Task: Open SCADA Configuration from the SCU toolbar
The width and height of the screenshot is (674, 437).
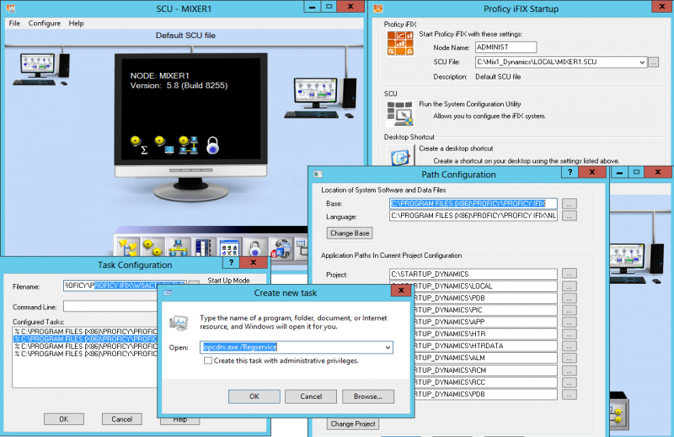Action: [203, 248]
